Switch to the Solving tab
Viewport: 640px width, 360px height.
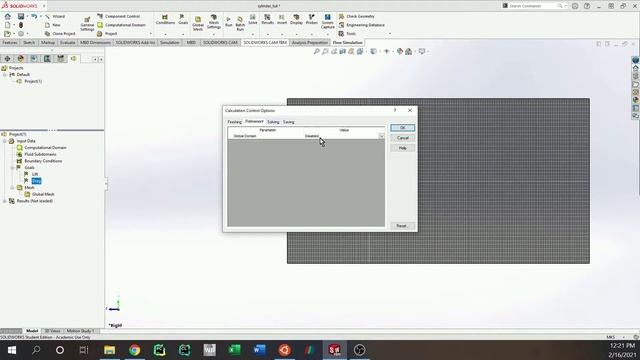click(273, 122)
